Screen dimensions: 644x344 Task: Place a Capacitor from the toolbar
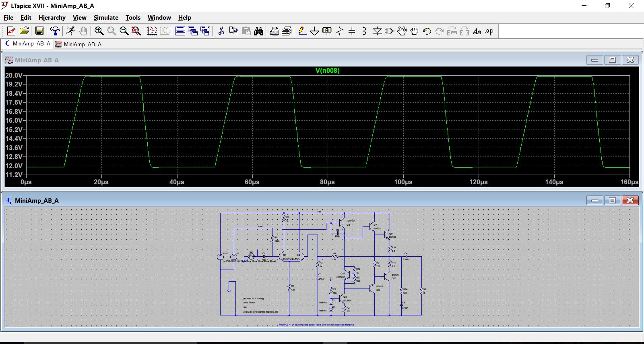click(x=352, y=31)
